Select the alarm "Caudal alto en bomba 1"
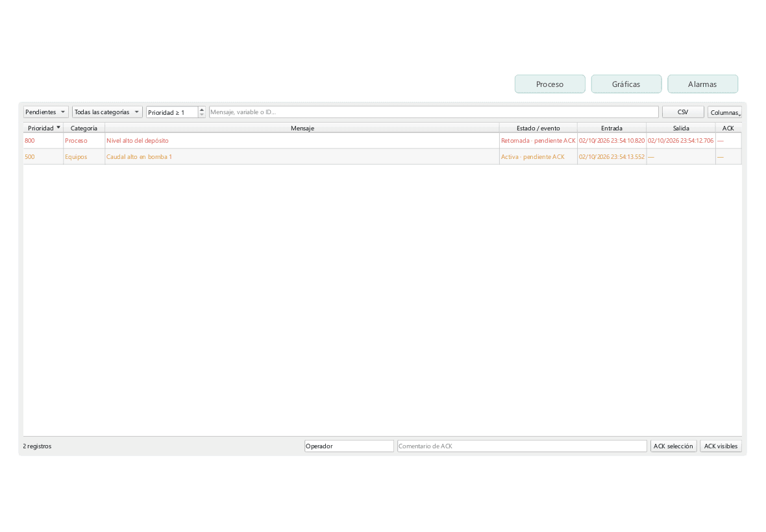Screen dimensions: 766x532 tap(303, 156)
